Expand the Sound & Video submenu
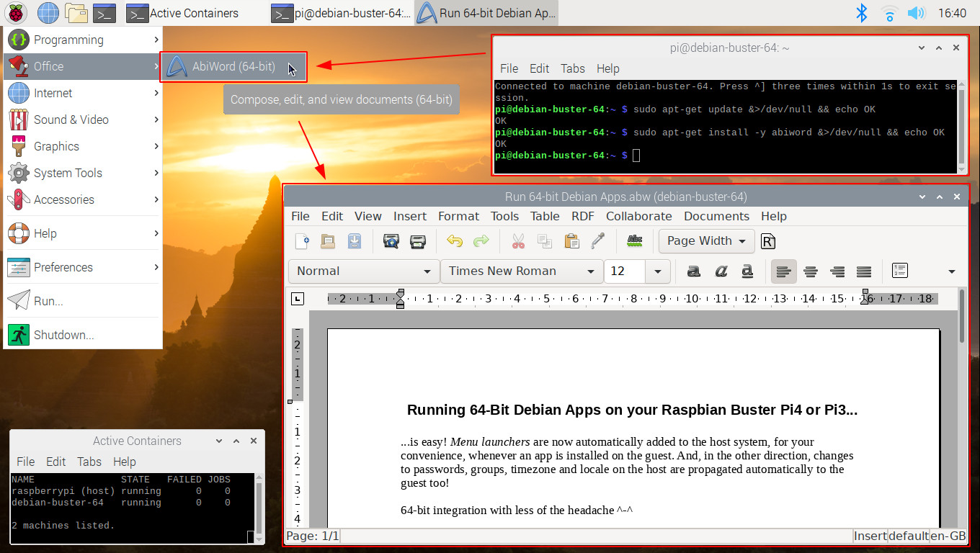The height and width of the screenshot is (553, 980). click(x=83, y=120)
